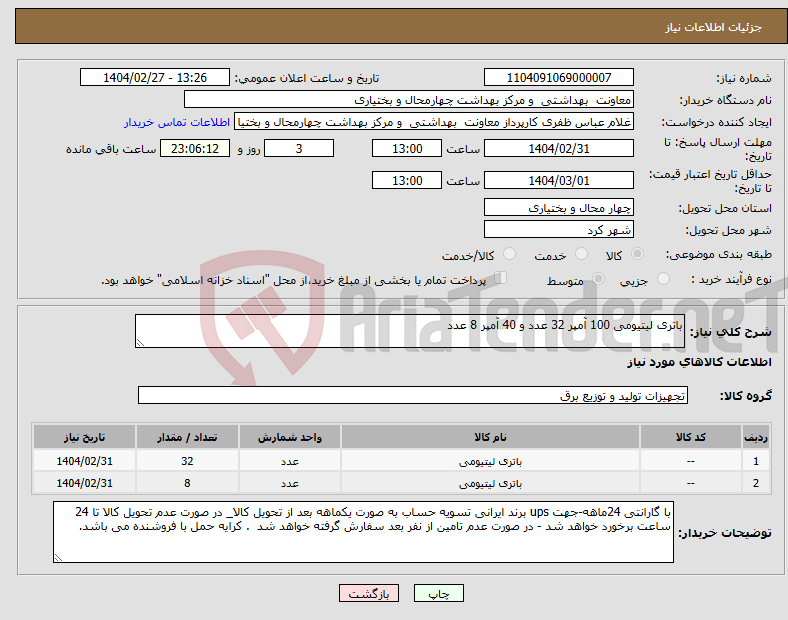
Task: Click the اطلاعات کالاهای مورد نیاز heading
Action: pos(699,362)
